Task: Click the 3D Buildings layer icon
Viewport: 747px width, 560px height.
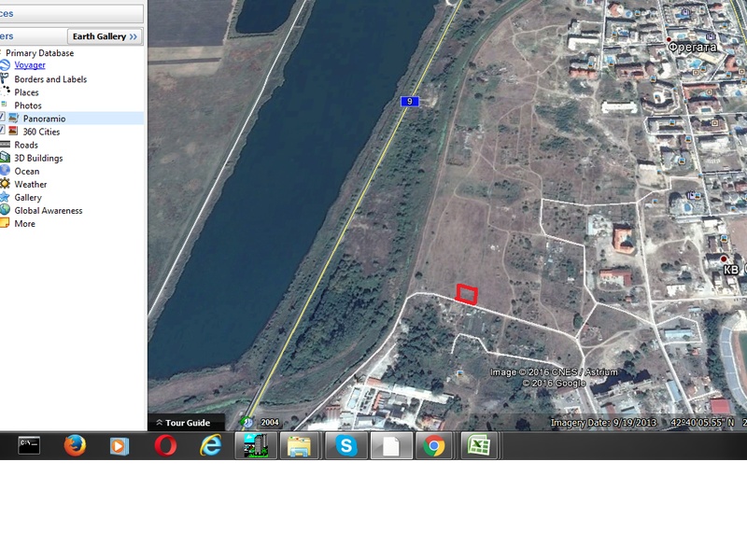Action: pyautogui.click(x=6, y=158)
